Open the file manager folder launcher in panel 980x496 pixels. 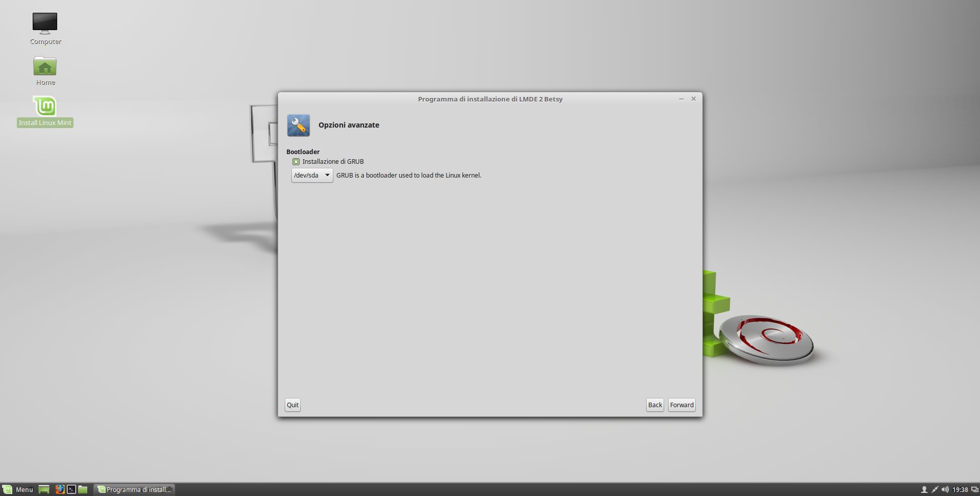tap(83, 489)
